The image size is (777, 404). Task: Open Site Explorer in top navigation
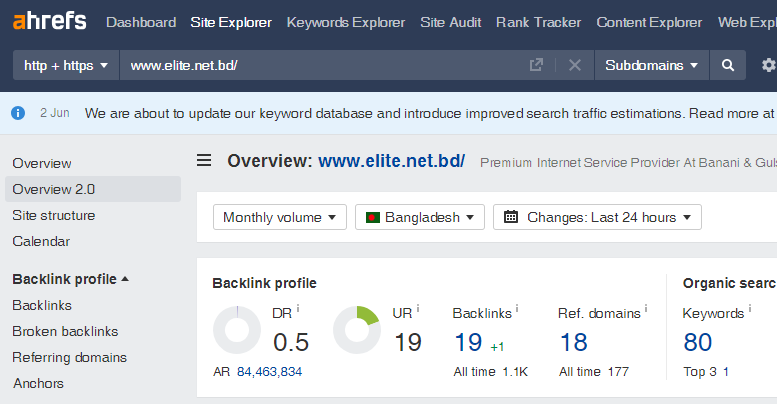pyautogui.click(x=231, y=22)
